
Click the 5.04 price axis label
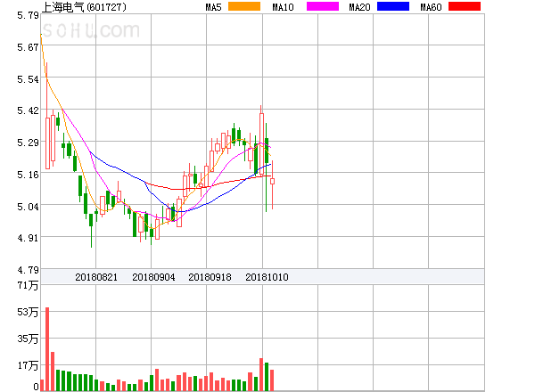pos(28,207)
